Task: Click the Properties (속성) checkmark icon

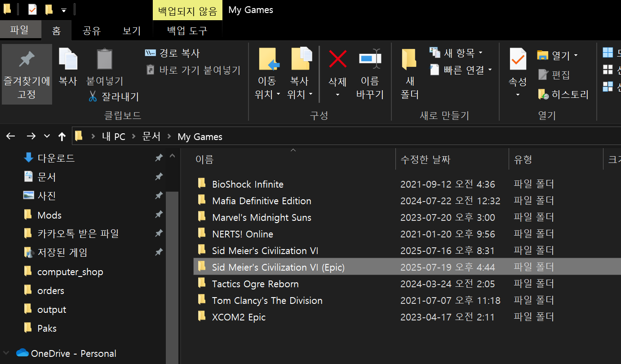Action: coord(518,59)
